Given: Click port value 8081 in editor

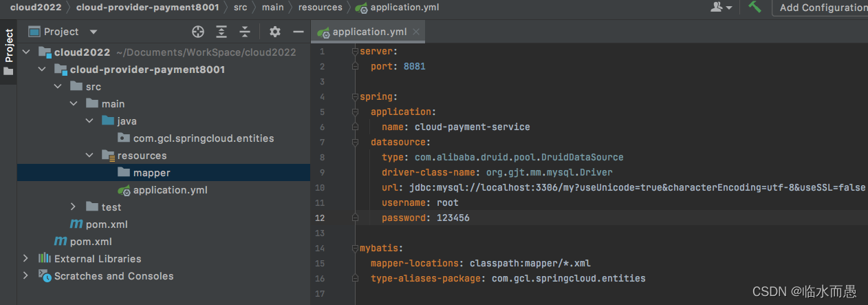Looking at the screenshot, I should [415, 66].
